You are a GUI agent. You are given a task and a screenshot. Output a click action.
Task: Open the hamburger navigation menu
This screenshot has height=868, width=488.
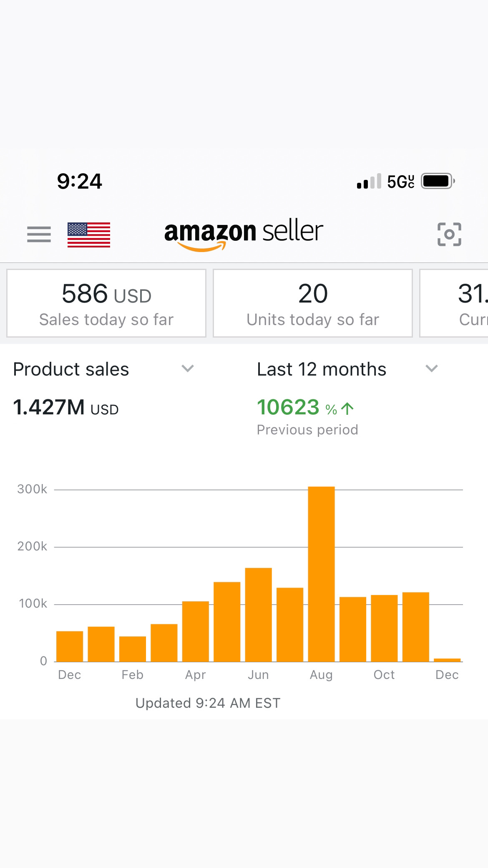[39, 234]
